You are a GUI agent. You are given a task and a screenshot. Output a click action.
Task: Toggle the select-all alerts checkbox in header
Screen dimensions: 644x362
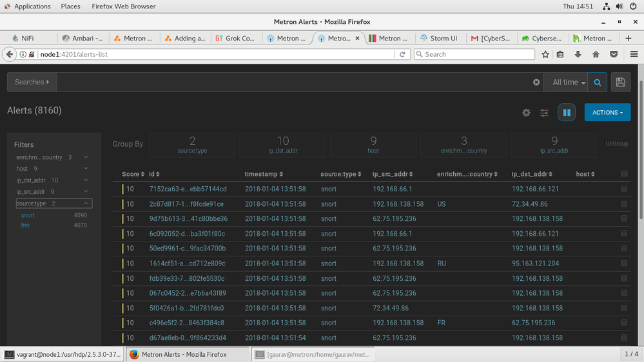coord(623,174)
